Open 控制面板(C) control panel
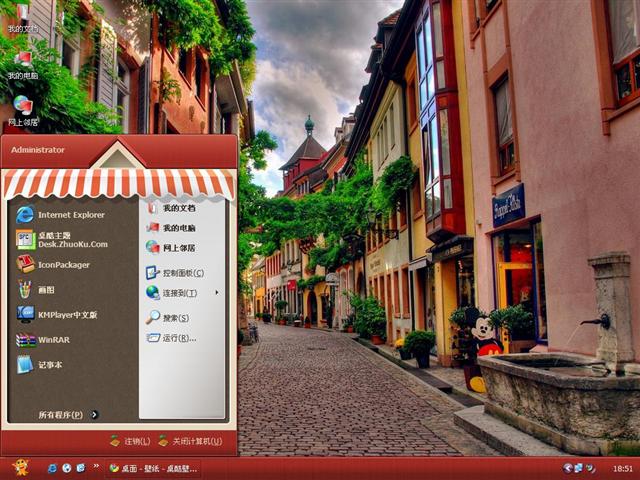Image resolution: width=640 pixels, height=480 pixels. pos(176,273)
